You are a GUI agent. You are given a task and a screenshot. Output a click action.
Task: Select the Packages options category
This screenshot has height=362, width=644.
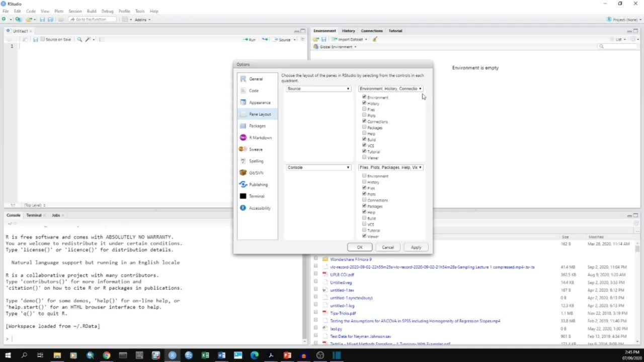(257, 126)
